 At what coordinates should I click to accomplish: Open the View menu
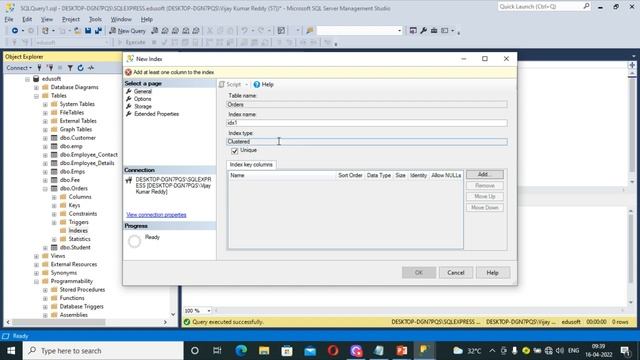47,19
